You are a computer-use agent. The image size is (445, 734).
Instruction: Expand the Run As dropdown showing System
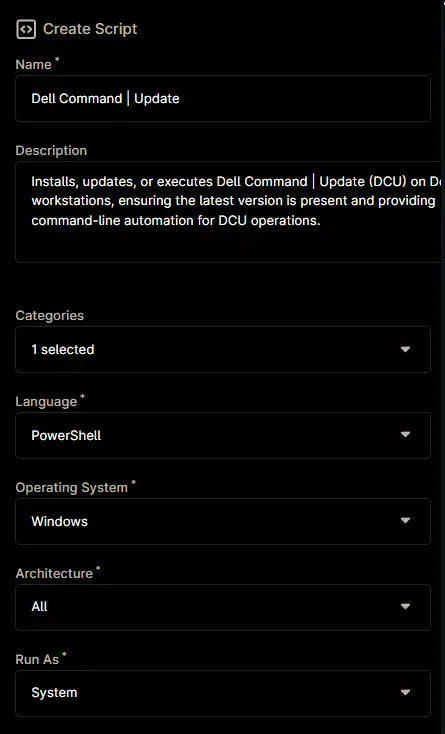[x=223, y=693]
